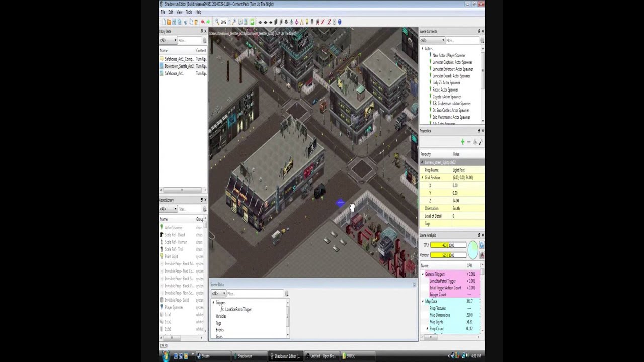The width and height of the screenshot is (644, 362).
Task: Open the Tools menu
Action: (x=189, y=12)
